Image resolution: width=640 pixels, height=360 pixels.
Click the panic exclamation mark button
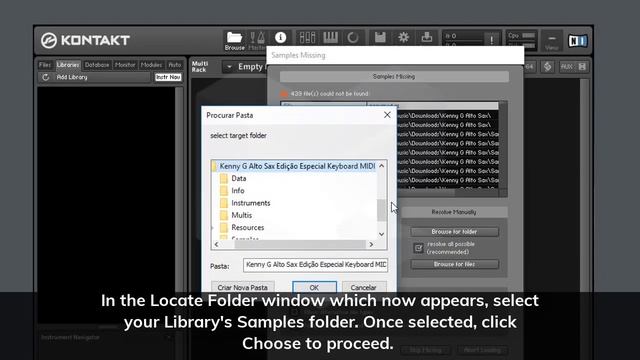click(x=491, y=40)
